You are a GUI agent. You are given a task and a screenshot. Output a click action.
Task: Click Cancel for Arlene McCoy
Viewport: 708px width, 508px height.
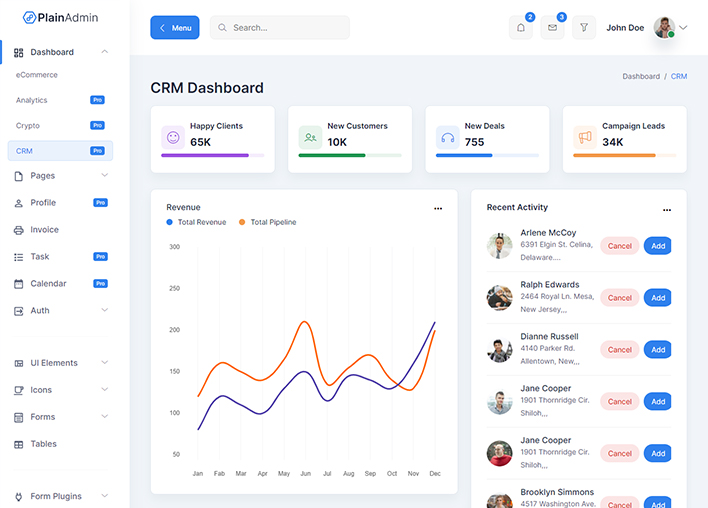coord(620,246)
